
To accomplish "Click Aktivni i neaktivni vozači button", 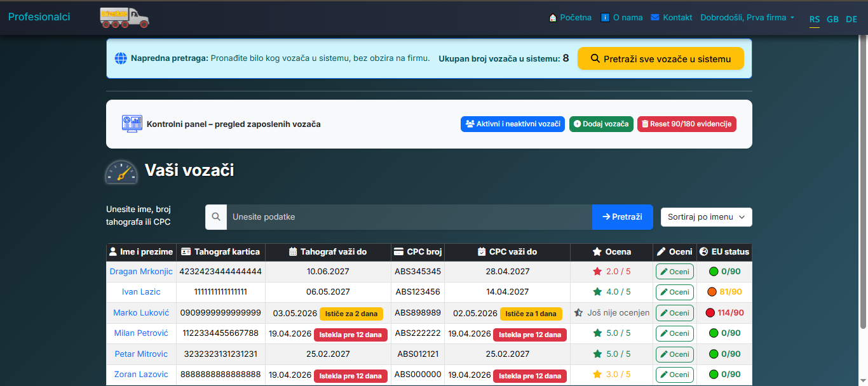I will click(x=513, y=124).
